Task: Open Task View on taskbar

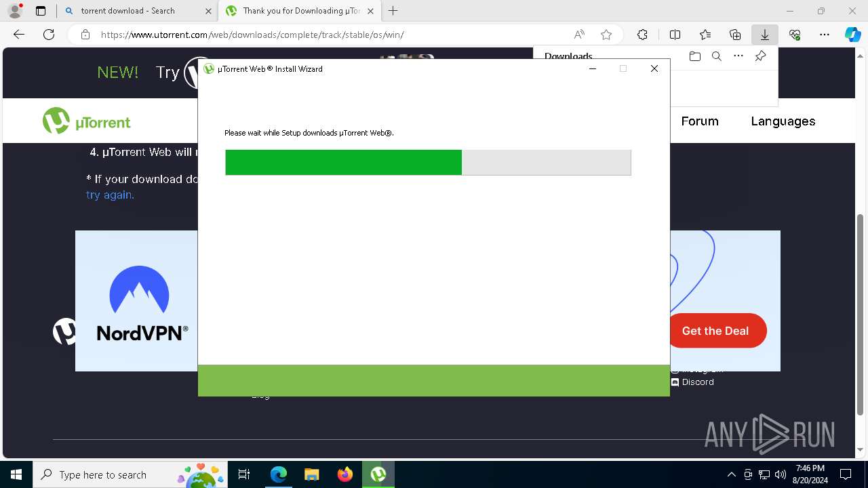Action: [244, 474]
